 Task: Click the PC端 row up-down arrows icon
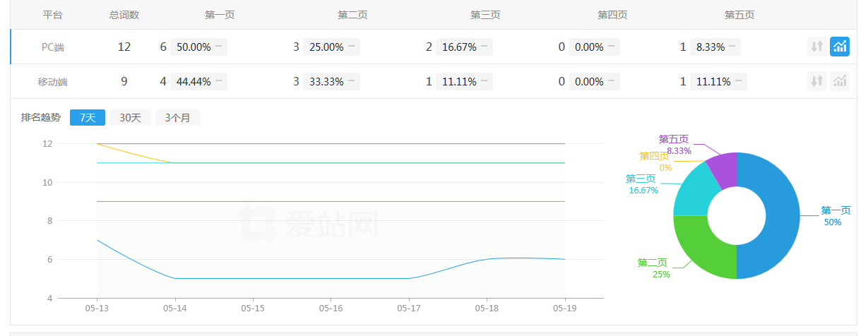pyautogui.click(x=817, y=47)
